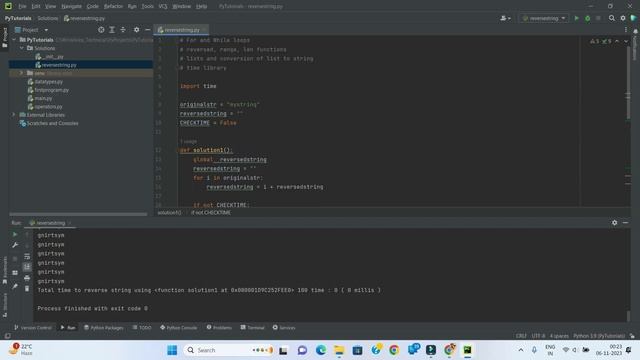Click Project panel horizontal scrollbar
The image size is (640, 360).
click(x=78, y=214)
